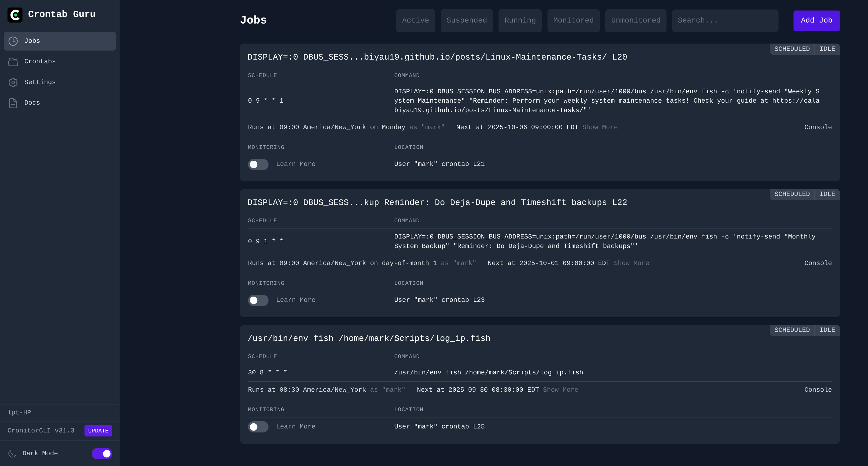This screenshot has height=466, width=868.
Task: Filter jobs by Unmonitored
Action: [x=636, y=21]
